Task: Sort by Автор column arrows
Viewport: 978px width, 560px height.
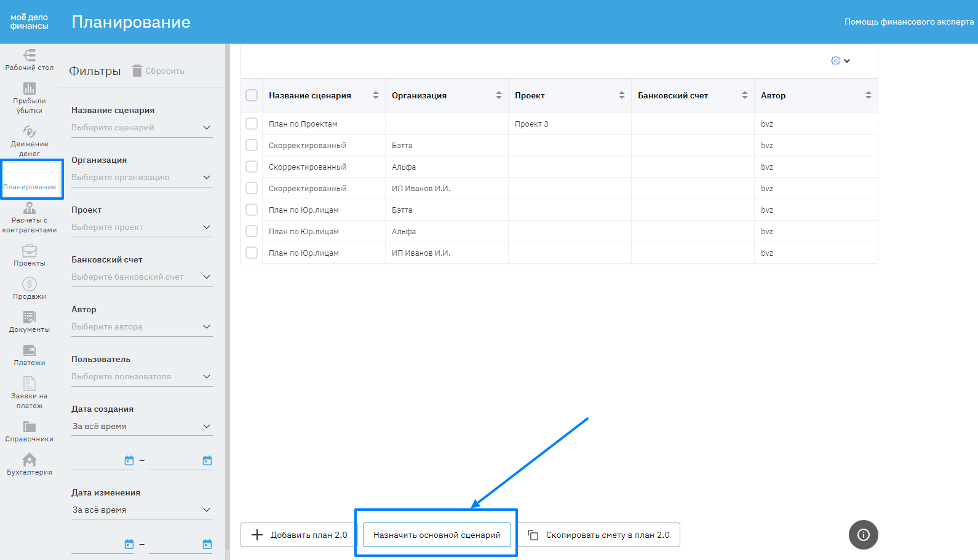Action: (869, 95)
